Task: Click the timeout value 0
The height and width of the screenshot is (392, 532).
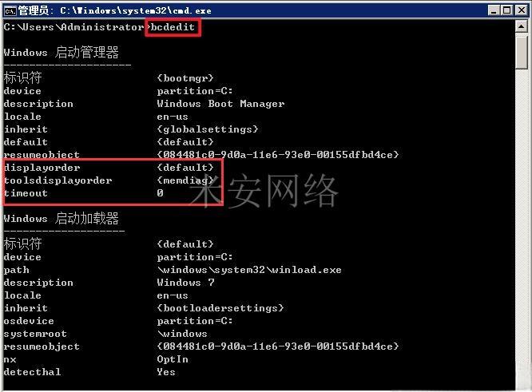Action: (160, 193)
